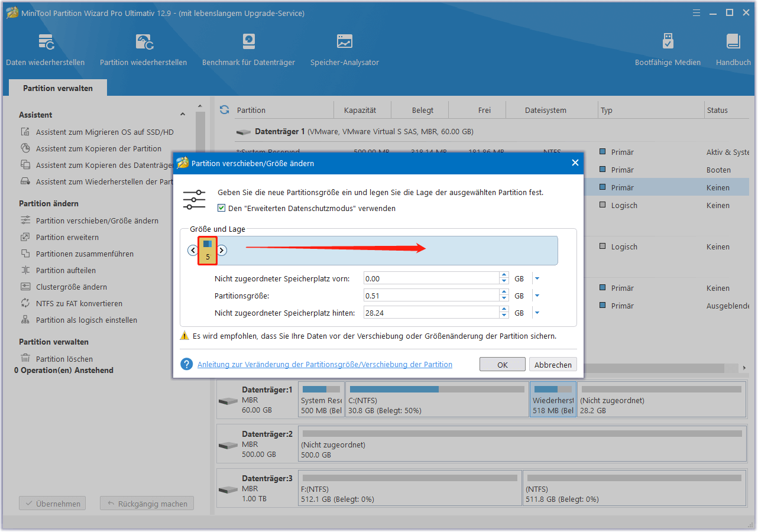
Task: Select C:(NTFS) block in disk map
Action: pyautogui.click(x=436, y=400)
